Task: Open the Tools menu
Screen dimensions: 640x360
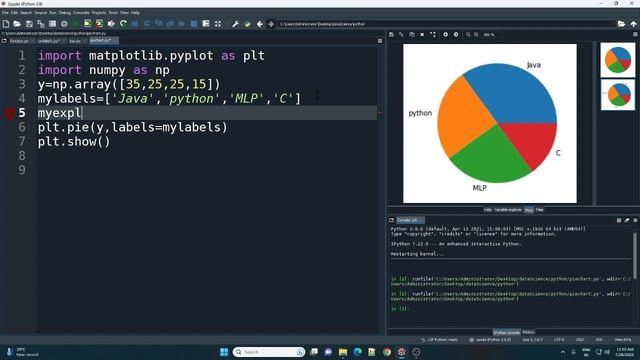Action: click(x=113, y=13)
